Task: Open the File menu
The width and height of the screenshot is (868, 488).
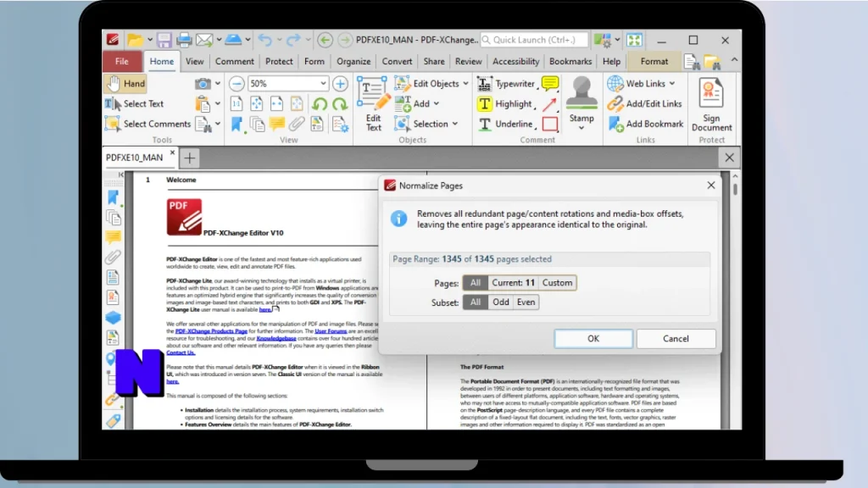Action: [x=122, y=61]
